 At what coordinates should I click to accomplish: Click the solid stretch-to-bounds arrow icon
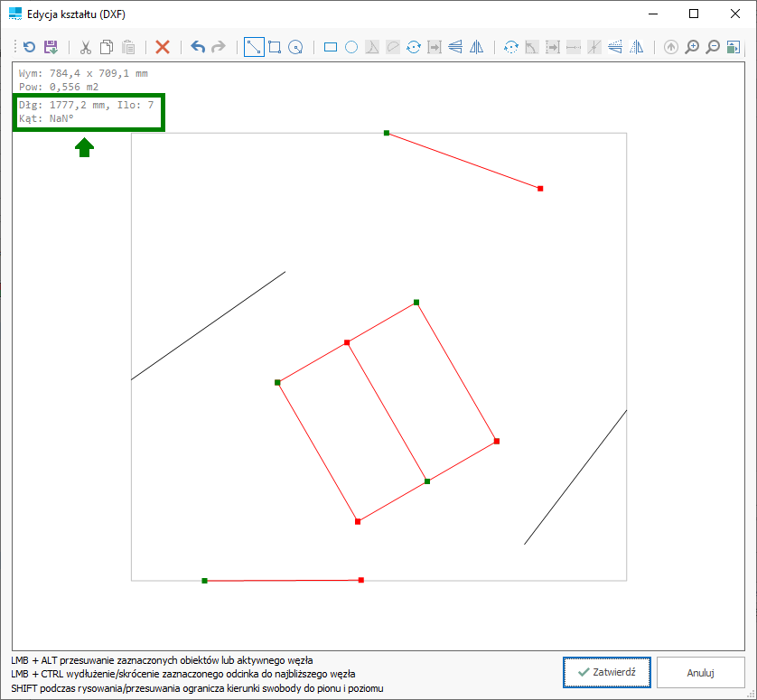pos(435,47)
